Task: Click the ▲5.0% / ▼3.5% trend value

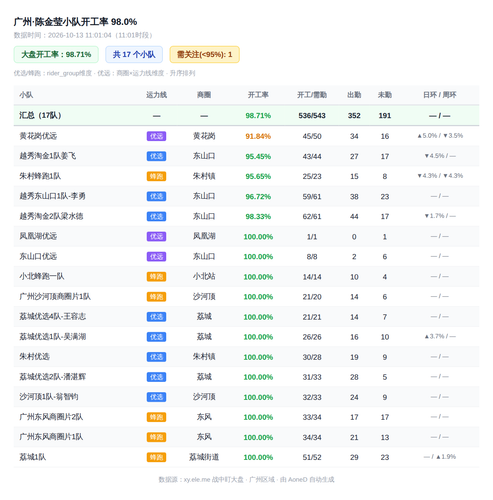Action: 440,136
